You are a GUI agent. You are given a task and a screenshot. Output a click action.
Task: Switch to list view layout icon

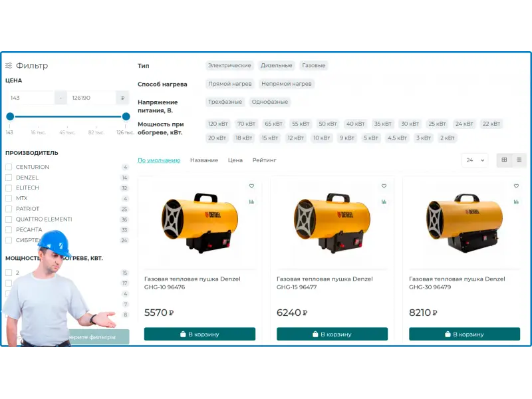pos(519,160)
